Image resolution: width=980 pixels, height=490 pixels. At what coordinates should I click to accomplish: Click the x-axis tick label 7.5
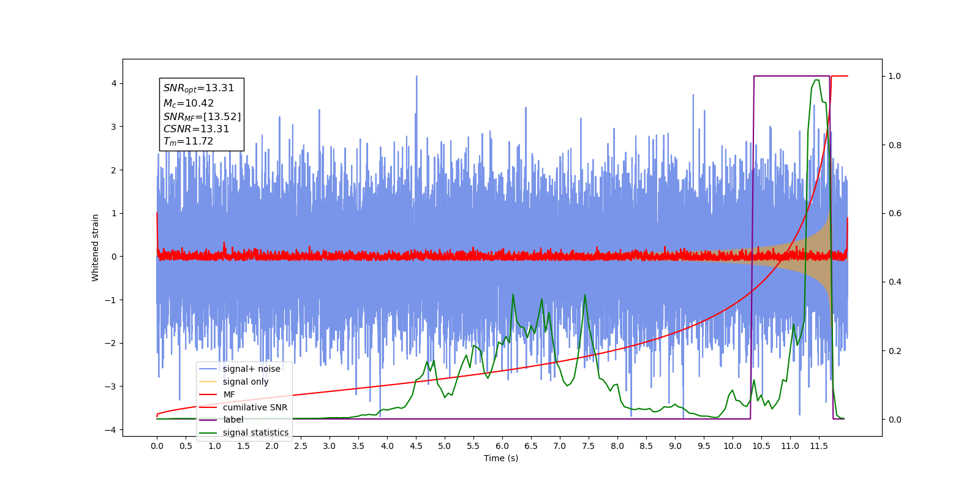(x=589, y=446)
